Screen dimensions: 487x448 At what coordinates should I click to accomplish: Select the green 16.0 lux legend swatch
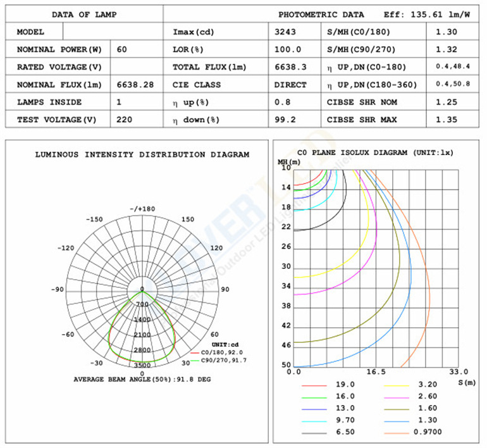point(314,397)
